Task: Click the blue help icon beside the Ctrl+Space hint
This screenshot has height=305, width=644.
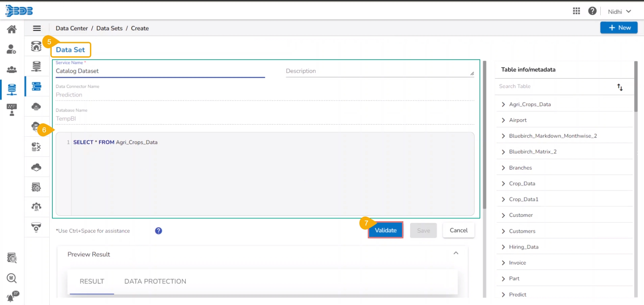Action: tap(158, 231)
